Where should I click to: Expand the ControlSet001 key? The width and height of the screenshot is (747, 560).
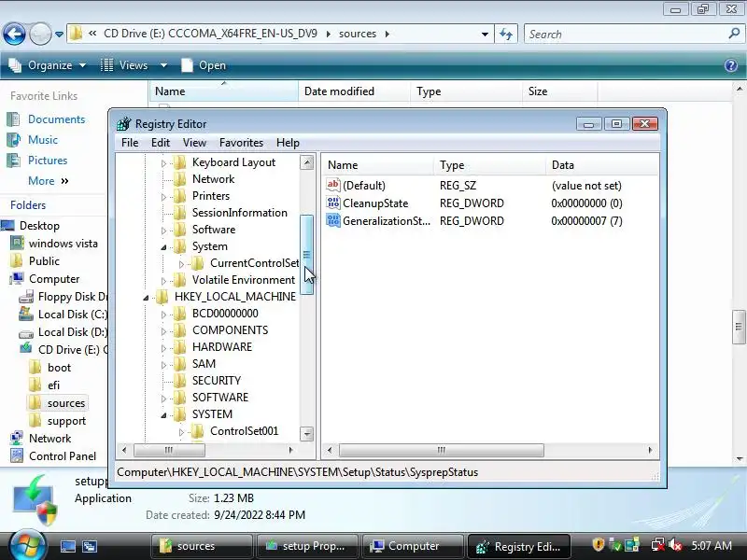(181, 432)
